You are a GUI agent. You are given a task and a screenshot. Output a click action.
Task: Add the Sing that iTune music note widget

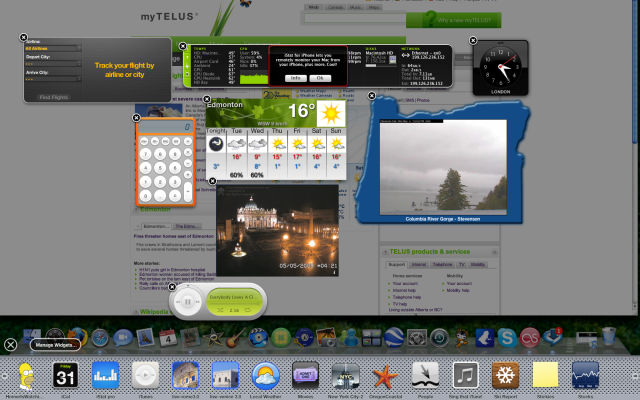click(465, 375)
